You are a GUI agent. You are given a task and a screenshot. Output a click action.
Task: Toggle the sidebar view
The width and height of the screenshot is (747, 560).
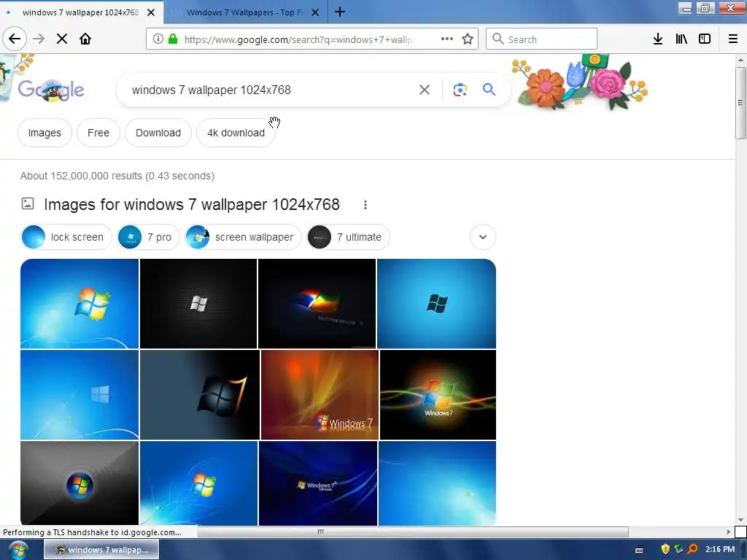(x=705, y=39)
